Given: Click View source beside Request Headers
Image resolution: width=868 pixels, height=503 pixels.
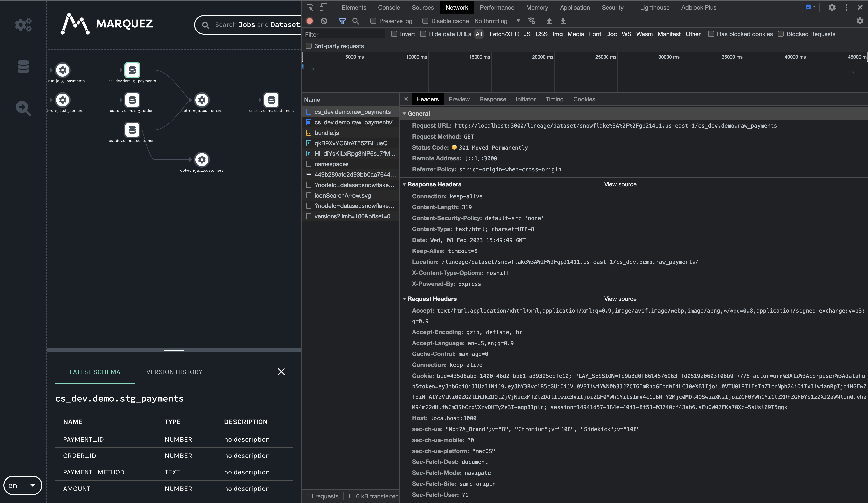Looking at the screenshot, I should click(x=620, y=299).
